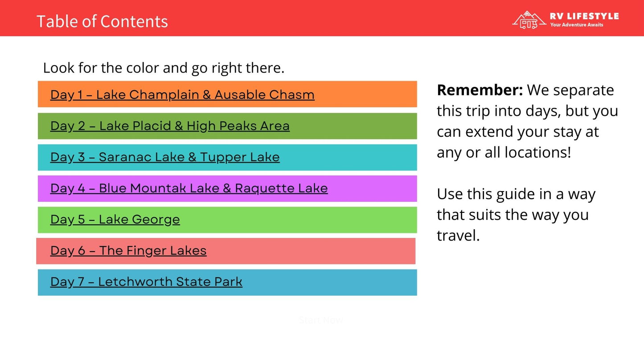Image resolution: width=644 pixels, height=362 pixels.
Task: Click the 'Use this guide' paragraph
Action: 516,215
